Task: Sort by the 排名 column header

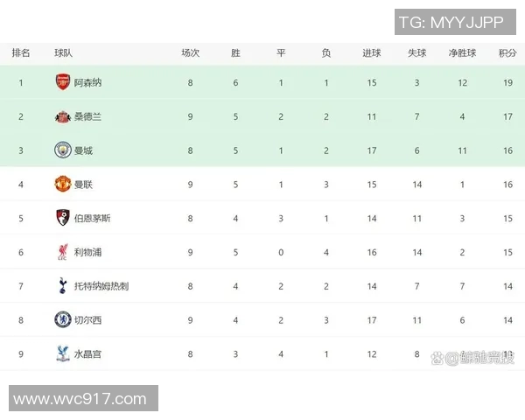Action: point(21,53)
